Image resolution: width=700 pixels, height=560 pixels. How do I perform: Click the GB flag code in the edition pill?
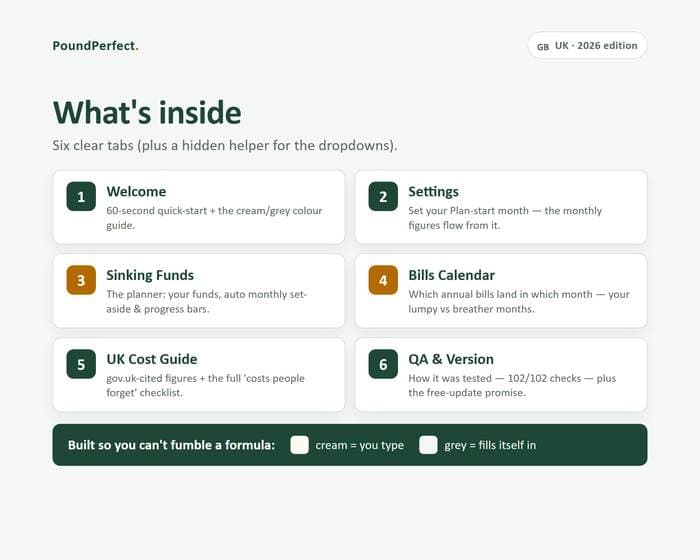click(543, 47)
